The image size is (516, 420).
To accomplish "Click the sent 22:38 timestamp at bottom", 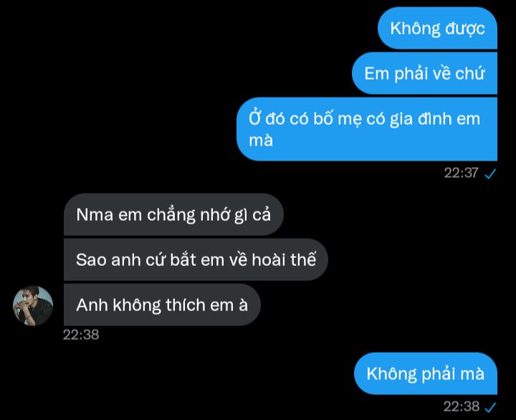I will click(x=461, y=406).
